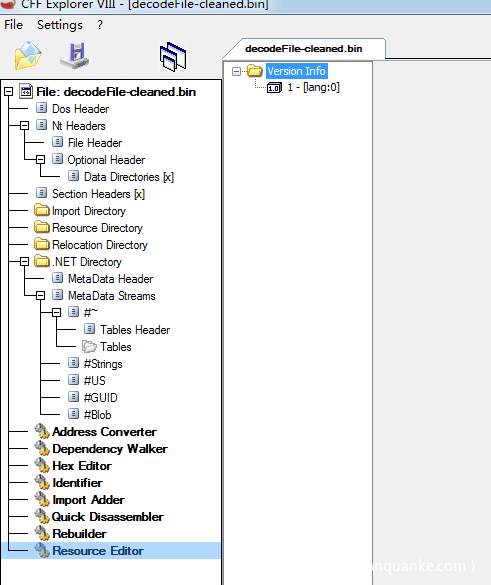
Task: Click the cascading windows toolbar icon
Action: point(173,57)
